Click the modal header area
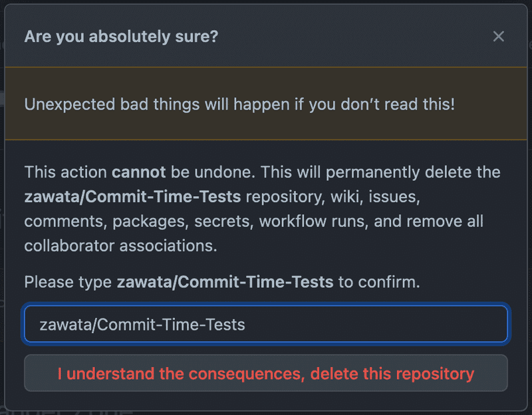Screen dimensions: 532x415 (266, 37)
